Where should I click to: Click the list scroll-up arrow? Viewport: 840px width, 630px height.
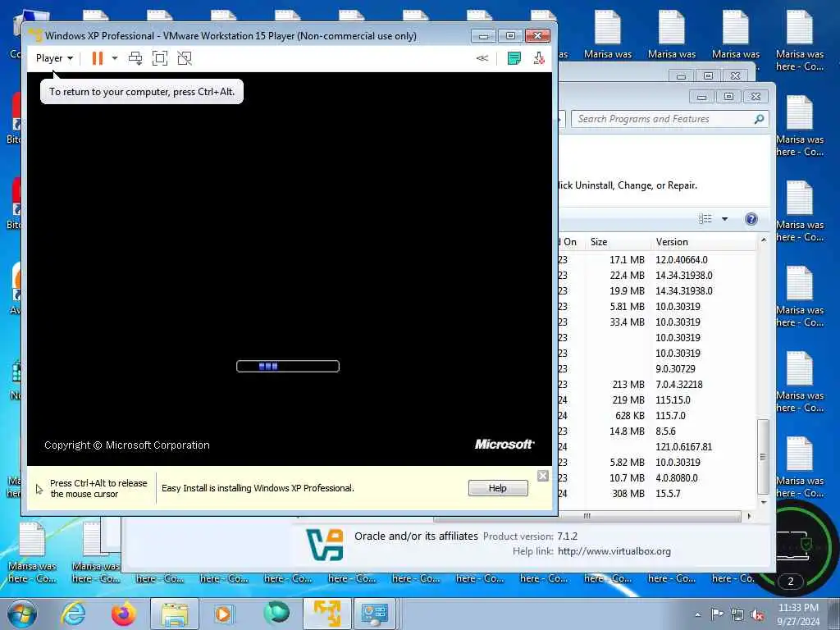tap(764, 240)
